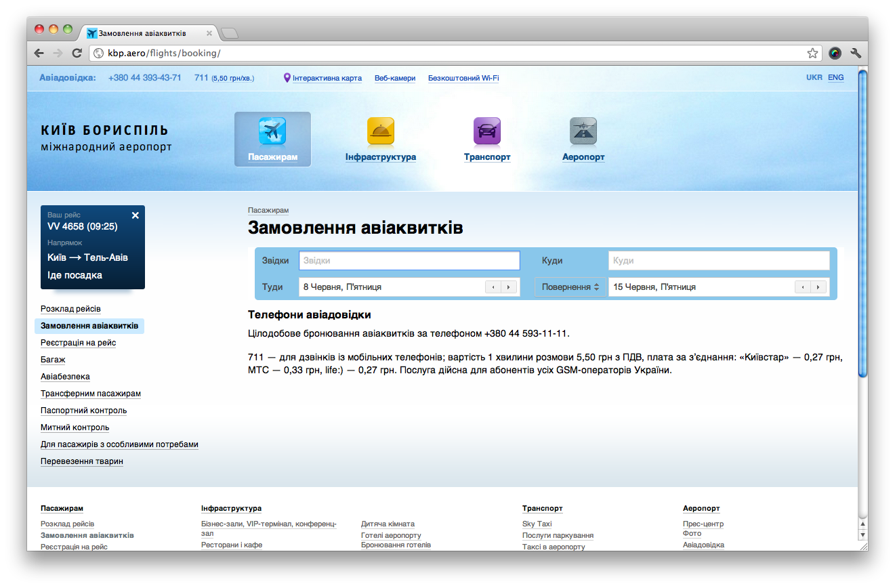Open Бізнес-зали, VIP-термінал footer link
Screen dimensions: 895x588
pos(268,528)
